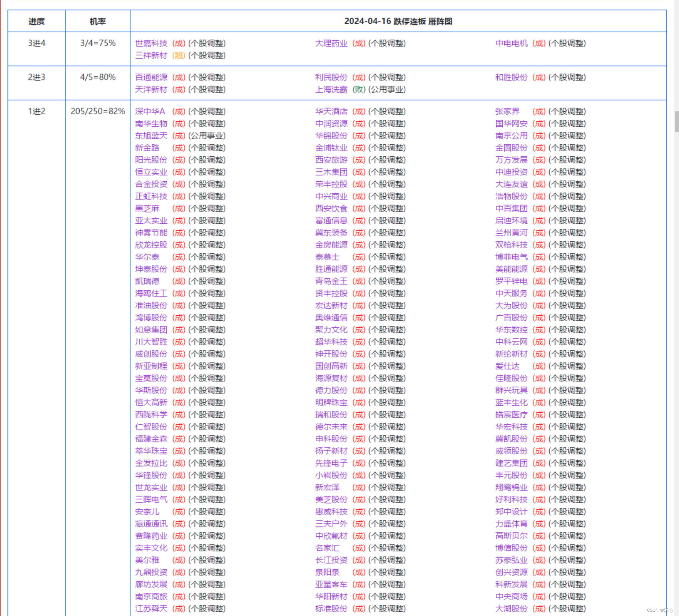Click the (公用事业) label beside 东旭蓝天
The width and height of the screenshot is (679, 616).
pos(207,136)
